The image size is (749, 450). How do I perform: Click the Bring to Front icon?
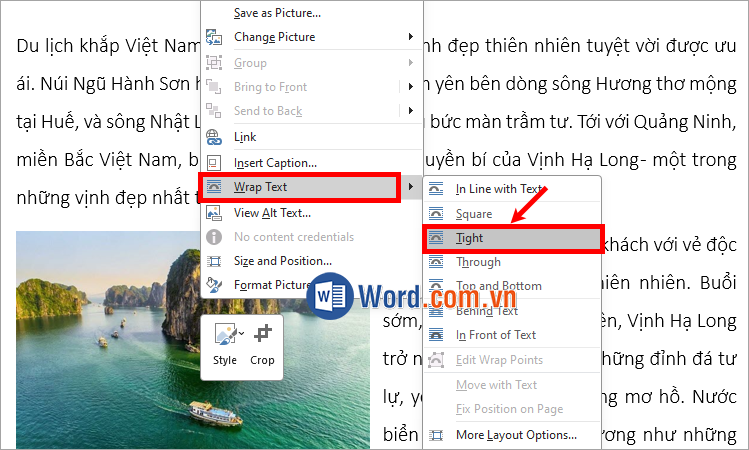pyautogui.click(x=214, y=86)
